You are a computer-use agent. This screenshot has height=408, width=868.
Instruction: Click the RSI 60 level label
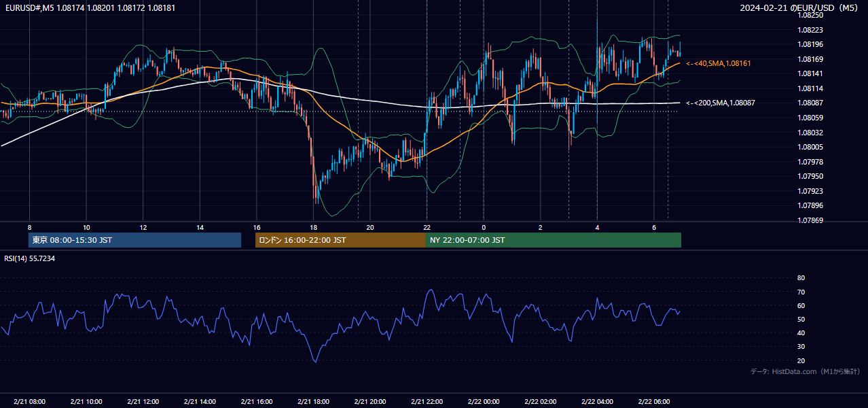pos(801,305)
